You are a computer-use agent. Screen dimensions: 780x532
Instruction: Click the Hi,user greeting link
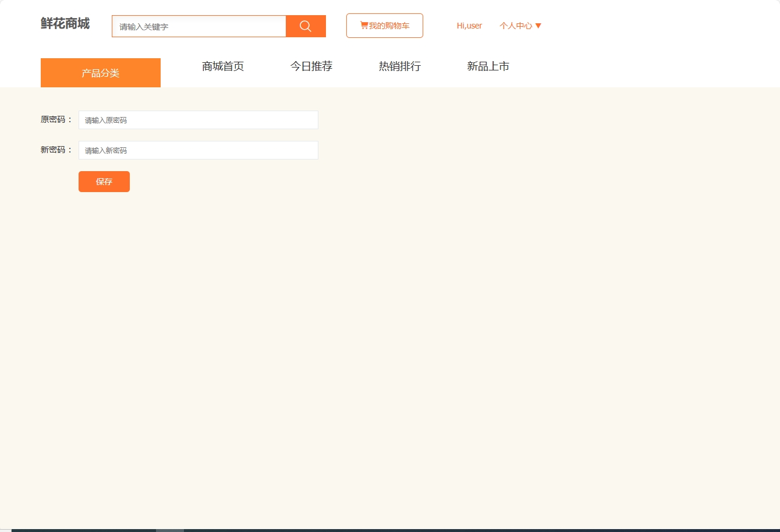[469, 26]
